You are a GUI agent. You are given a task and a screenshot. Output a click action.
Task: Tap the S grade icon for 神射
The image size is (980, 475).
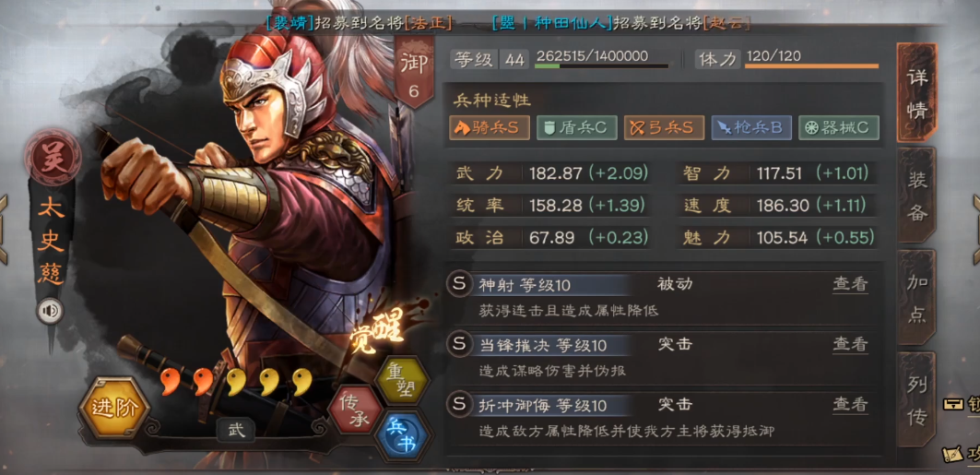click(x=459, y=284)
